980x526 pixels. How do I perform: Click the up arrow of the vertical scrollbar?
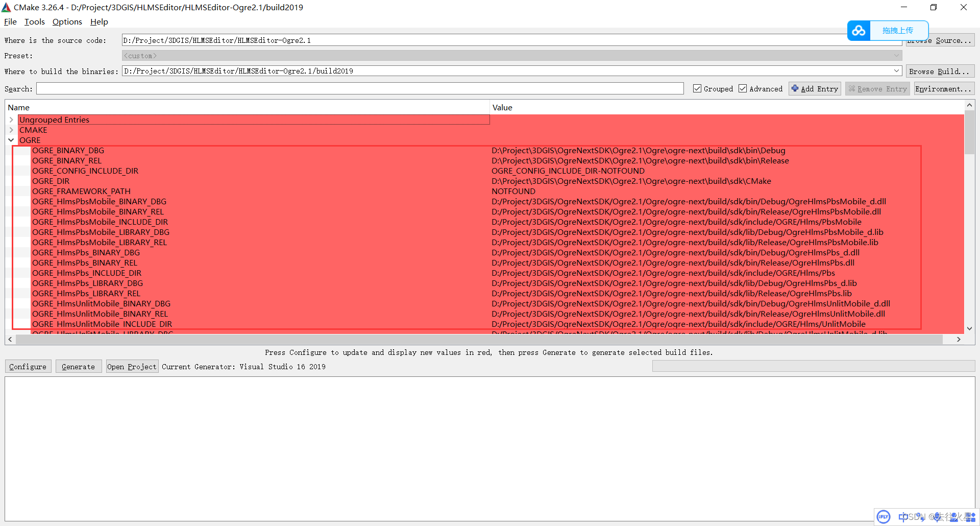click(969, 105)
